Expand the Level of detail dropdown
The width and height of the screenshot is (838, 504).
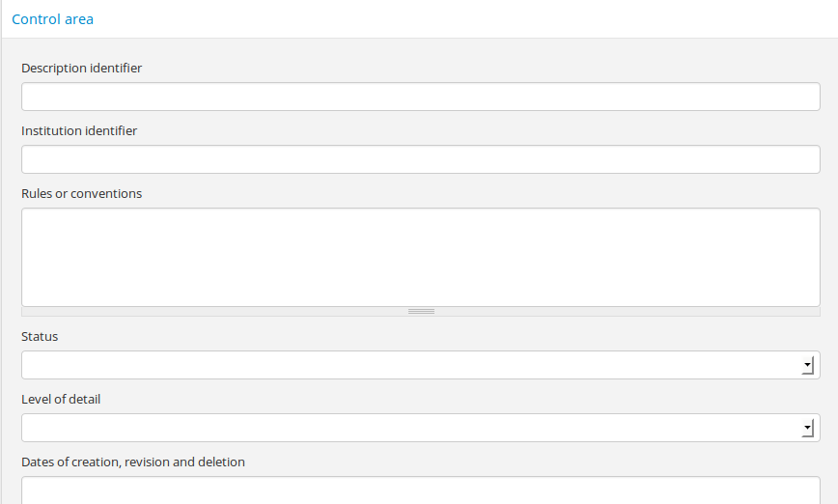420,428
